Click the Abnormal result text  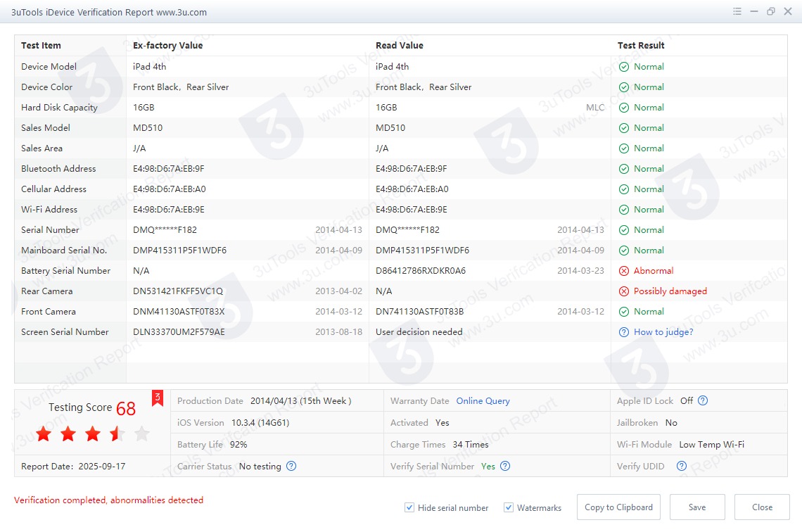[654, 271]
